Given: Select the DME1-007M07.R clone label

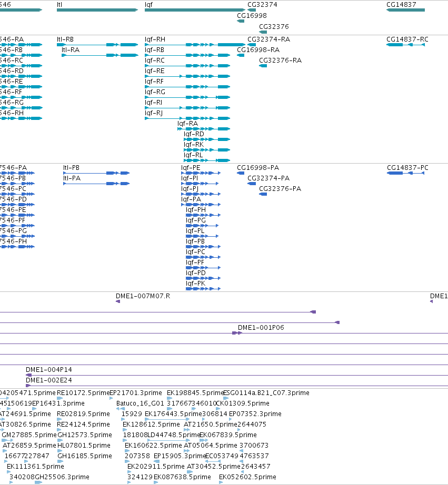Looking at the screenshot, I should [x=143, y=296].
